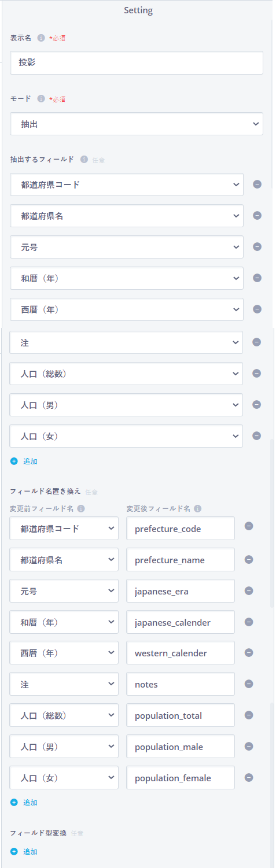The width and height of the screenshot is (276, 868).
Task: Delete the population_female rename row
Action: 249,777
